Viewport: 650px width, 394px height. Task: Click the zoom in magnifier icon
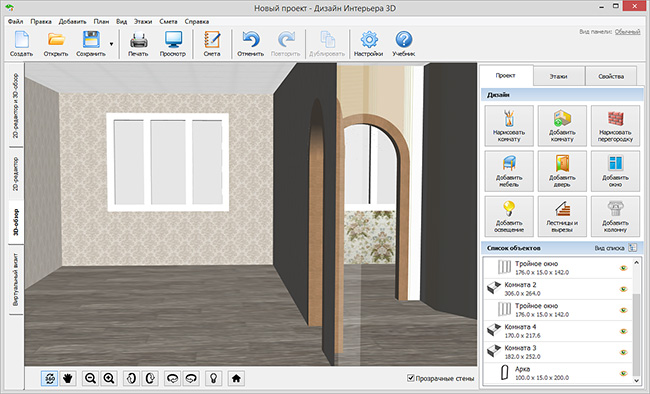(x=109, y=378)
